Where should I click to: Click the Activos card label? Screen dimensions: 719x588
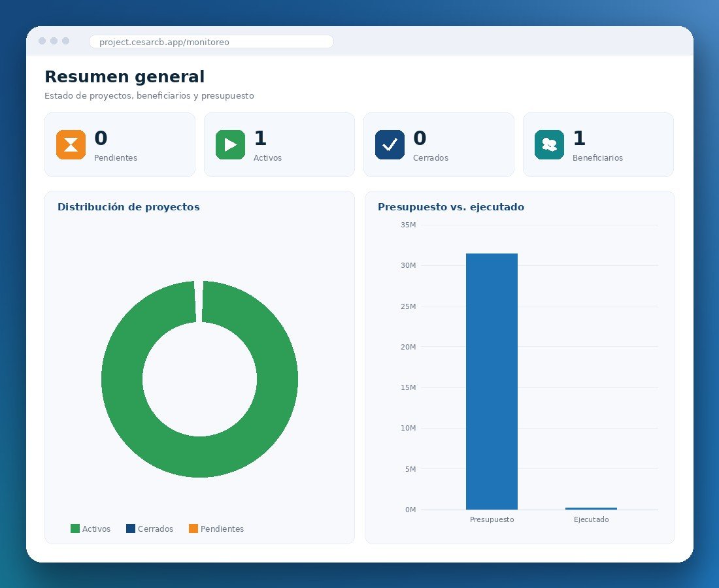pyautogui.click(x=268, y=157)
